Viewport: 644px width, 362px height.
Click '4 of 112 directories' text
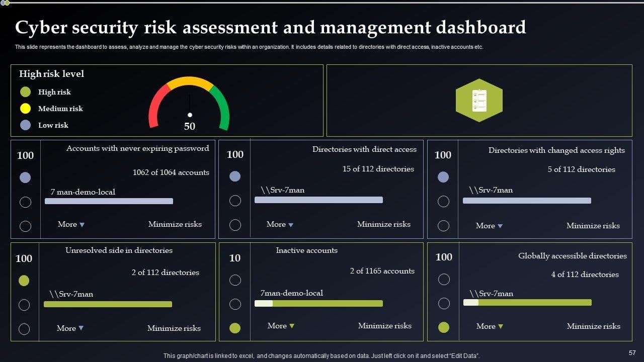click(x=585, y=275)
